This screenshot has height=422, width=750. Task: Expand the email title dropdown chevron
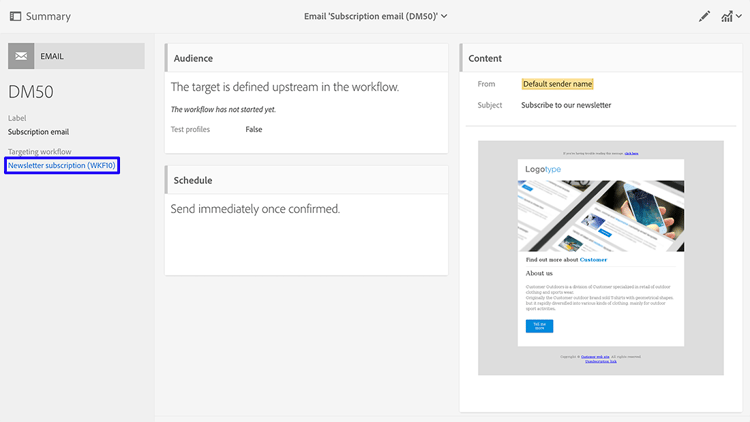coord(444,16)
